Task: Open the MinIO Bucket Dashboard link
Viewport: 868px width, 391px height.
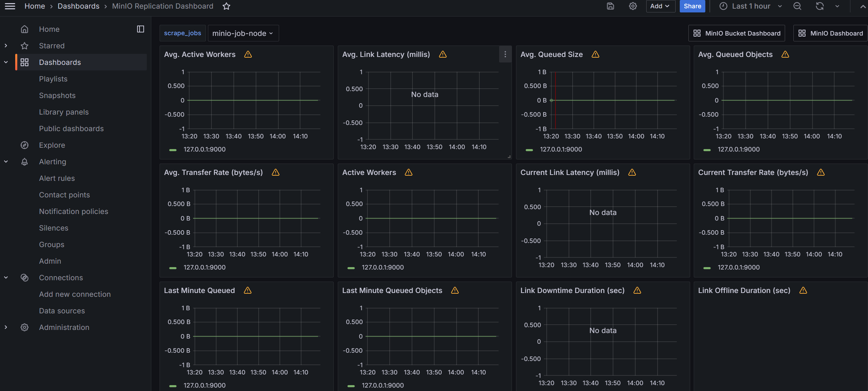Action: (x=736, y=33)
